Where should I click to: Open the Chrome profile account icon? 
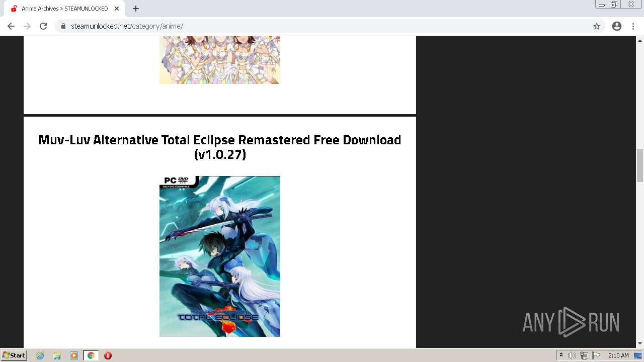[x=617, y=26]
